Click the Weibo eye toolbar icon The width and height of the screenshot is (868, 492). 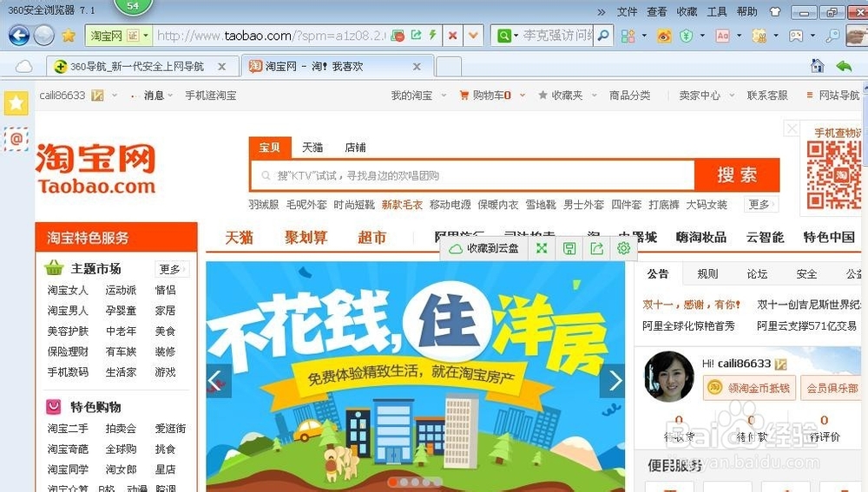pos(664,36)
